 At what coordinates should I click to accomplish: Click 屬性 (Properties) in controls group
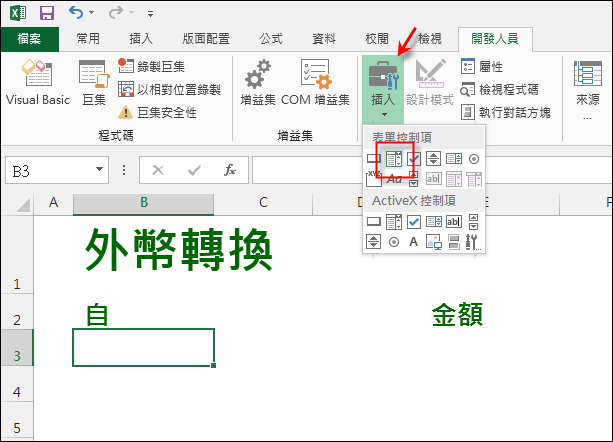click(x=482, y=66)
